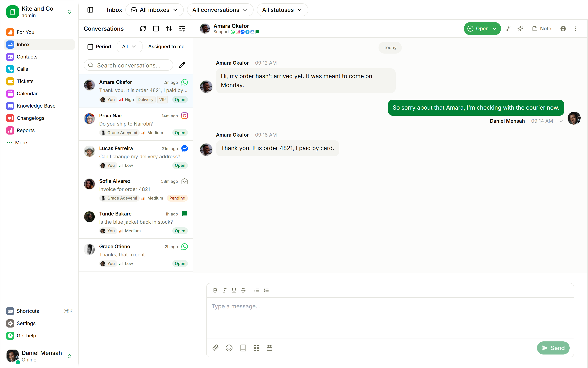Image resolution: width=588 pixels, height=368 pixels.
Task: Toggle sidebar panel icon next to Inbox
Action: click(90, 10)
